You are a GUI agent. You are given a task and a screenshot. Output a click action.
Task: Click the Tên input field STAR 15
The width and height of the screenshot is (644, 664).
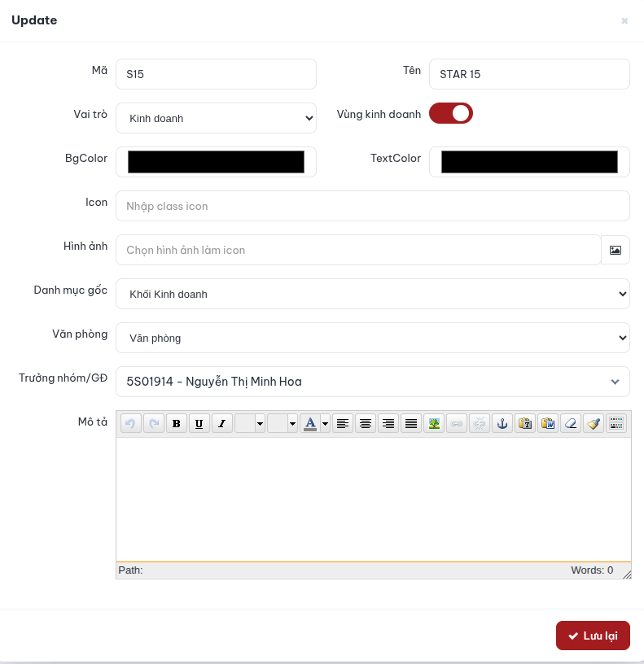click(x=529, y=74)
